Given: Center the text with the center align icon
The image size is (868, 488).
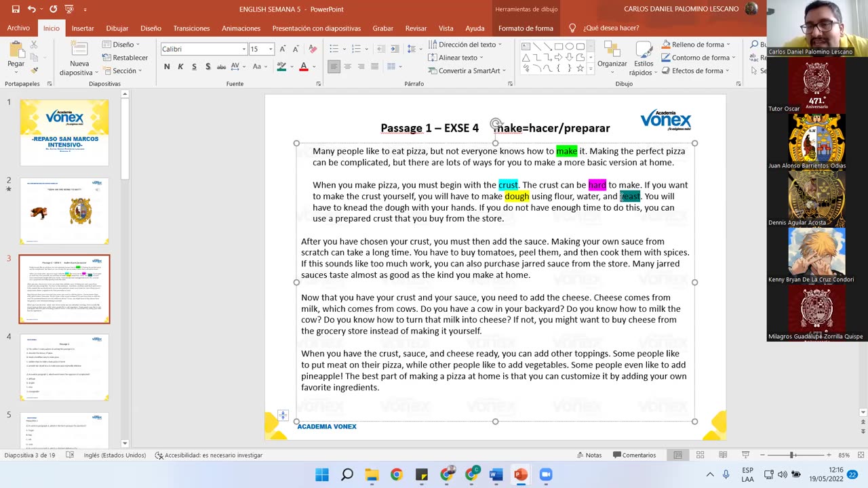Looking at the screenshot, I should tap(347, 66).
